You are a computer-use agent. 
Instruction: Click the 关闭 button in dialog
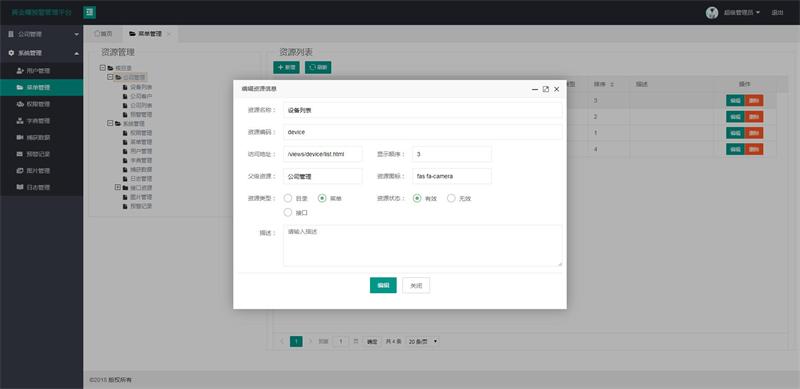tap(416, 285)
